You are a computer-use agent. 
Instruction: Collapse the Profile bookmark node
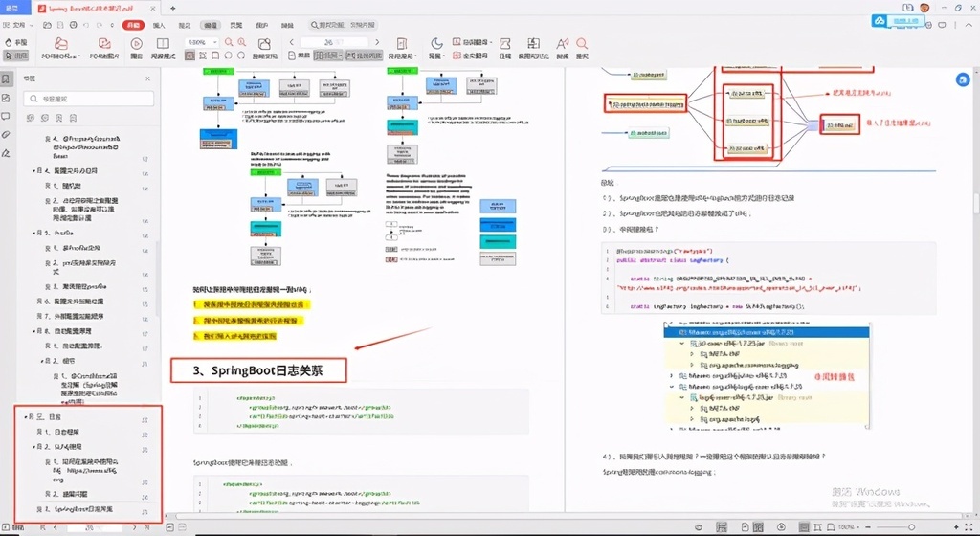click(x=33, y=233)
